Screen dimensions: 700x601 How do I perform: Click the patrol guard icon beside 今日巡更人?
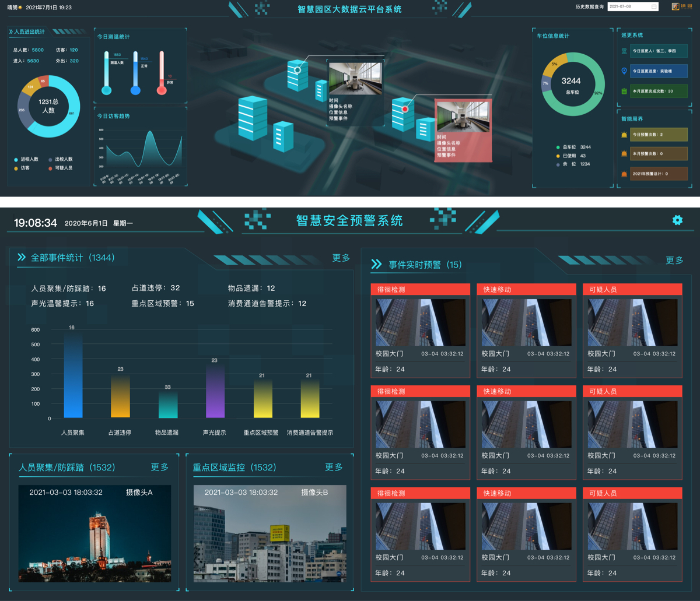[x=624, y=51]
